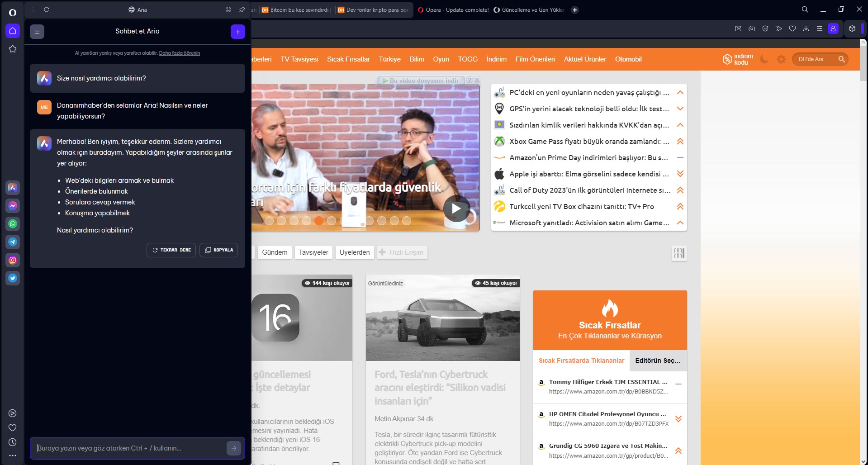Open Instagram in sidebar

tap(13, 260)
